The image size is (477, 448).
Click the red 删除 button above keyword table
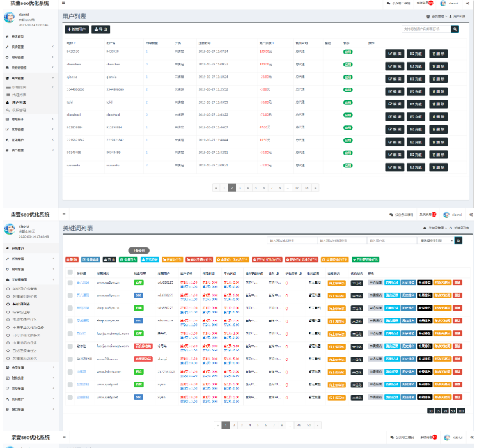click(x=72, y=259)
